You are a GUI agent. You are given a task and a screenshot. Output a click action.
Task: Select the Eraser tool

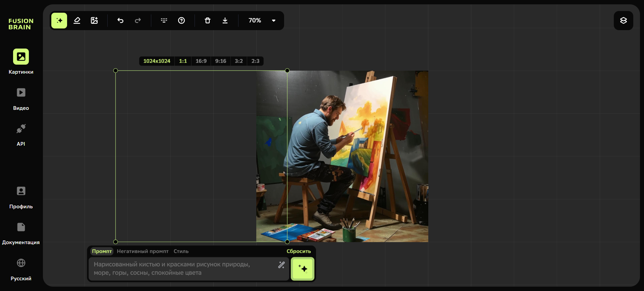[x=77, y=21]
